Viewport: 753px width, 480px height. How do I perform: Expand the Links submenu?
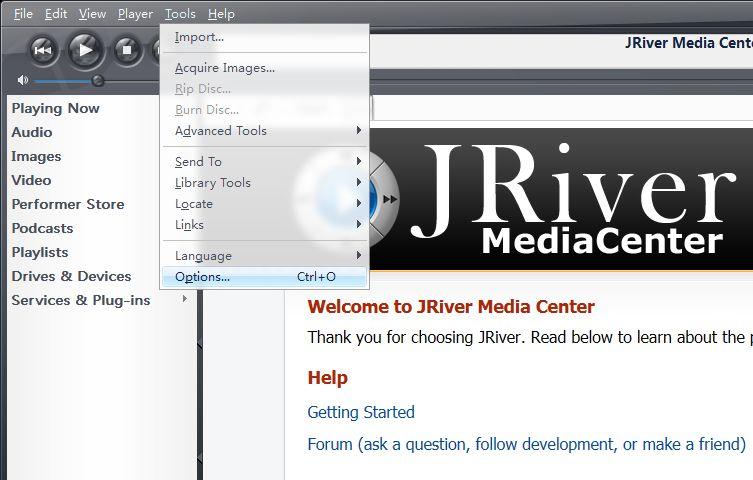265,225
